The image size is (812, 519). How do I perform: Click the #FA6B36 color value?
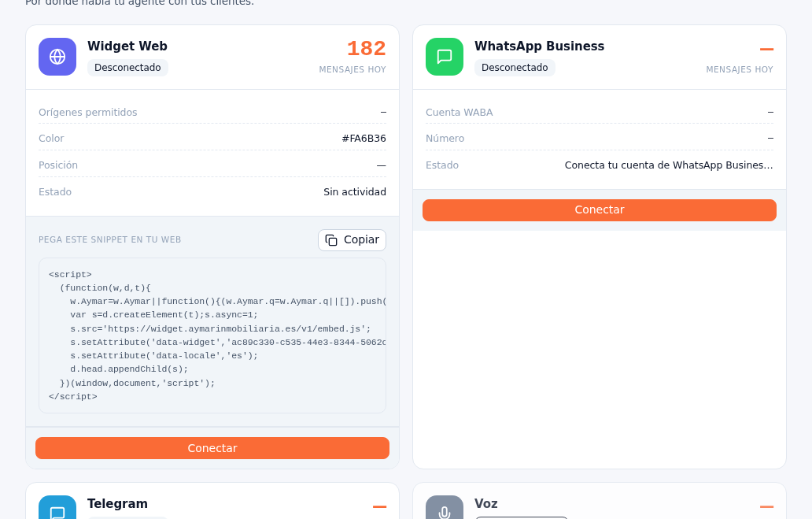click(364, 139)
